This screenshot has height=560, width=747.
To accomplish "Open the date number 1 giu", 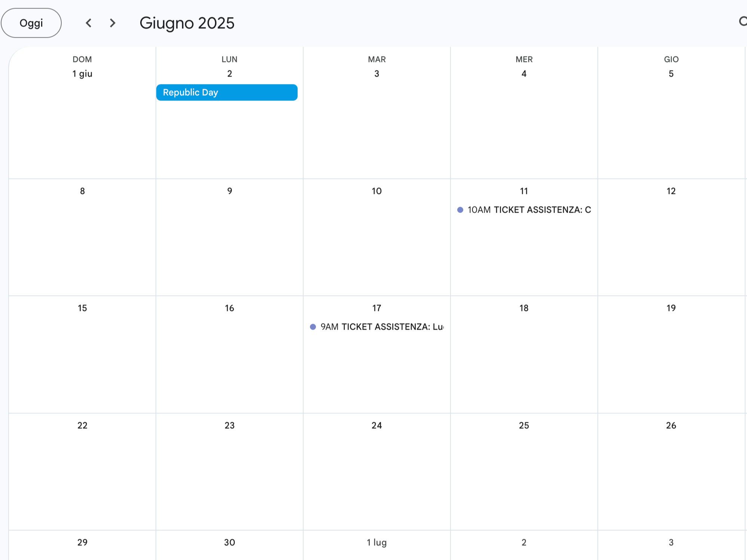I will coord(82,74).
